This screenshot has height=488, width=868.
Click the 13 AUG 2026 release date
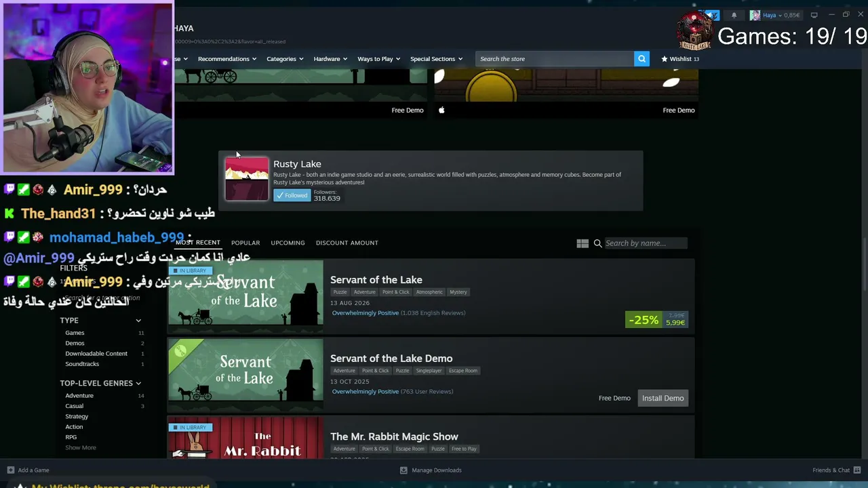(x=349, y=303)
